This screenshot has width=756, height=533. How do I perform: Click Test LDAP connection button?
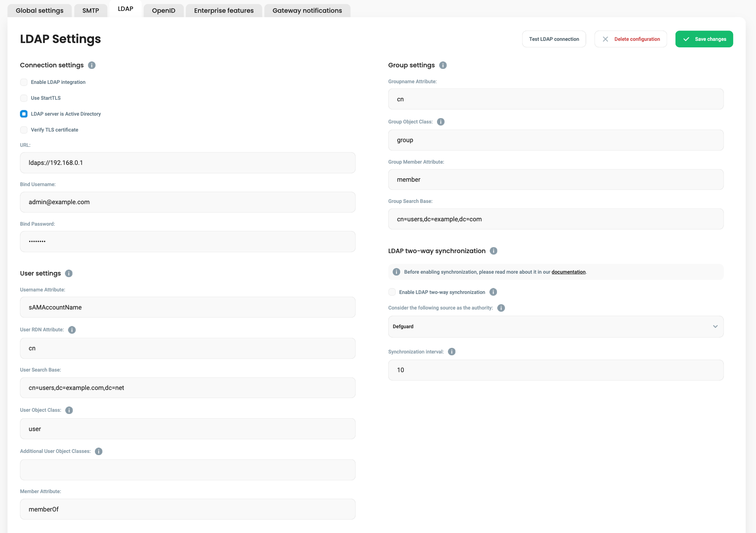[554, 39]
